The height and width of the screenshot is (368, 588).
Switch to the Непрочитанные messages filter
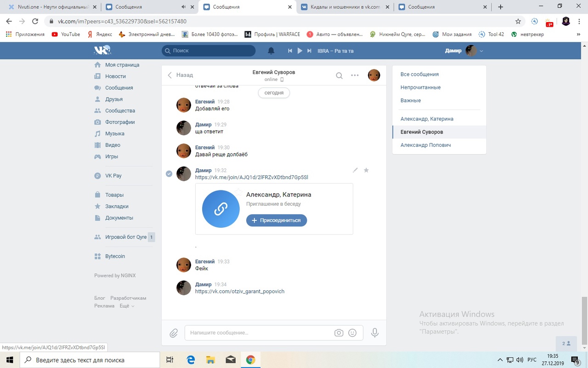coord(420,87)
